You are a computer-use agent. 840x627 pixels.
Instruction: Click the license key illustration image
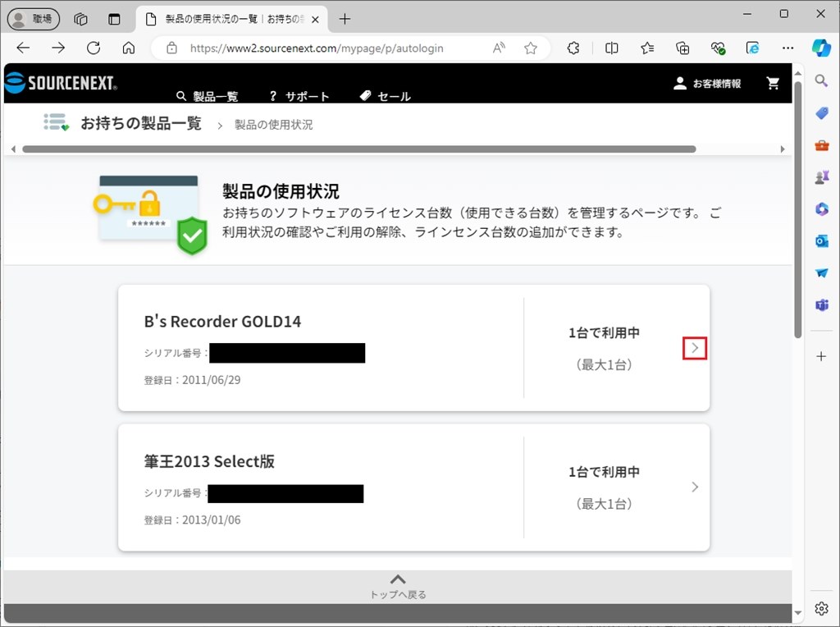150,215
